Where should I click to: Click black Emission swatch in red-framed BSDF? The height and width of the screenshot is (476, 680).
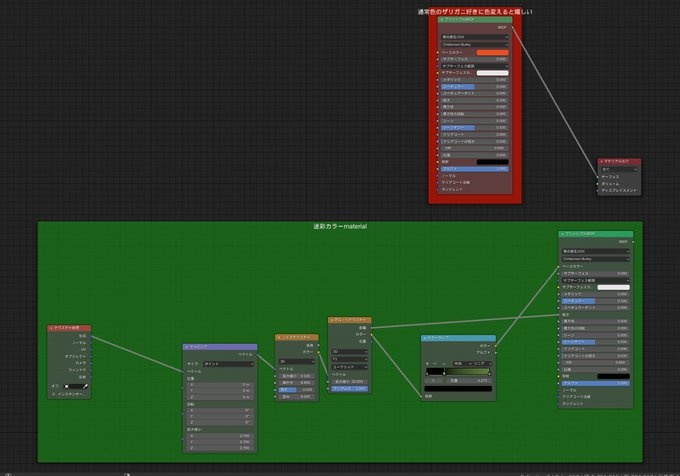[x=492, y=162]
